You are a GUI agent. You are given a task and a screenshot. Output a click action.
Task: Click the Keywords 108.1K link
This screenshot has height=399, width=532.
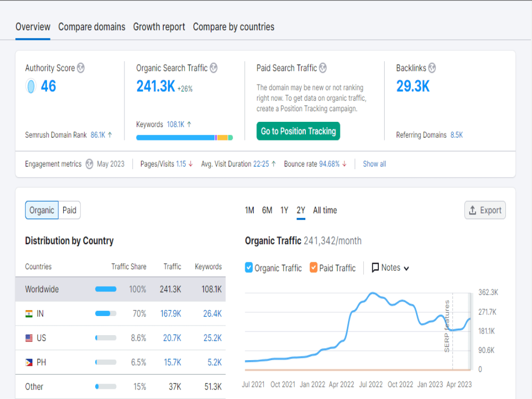pyautogui.click(x=176, y=124)
